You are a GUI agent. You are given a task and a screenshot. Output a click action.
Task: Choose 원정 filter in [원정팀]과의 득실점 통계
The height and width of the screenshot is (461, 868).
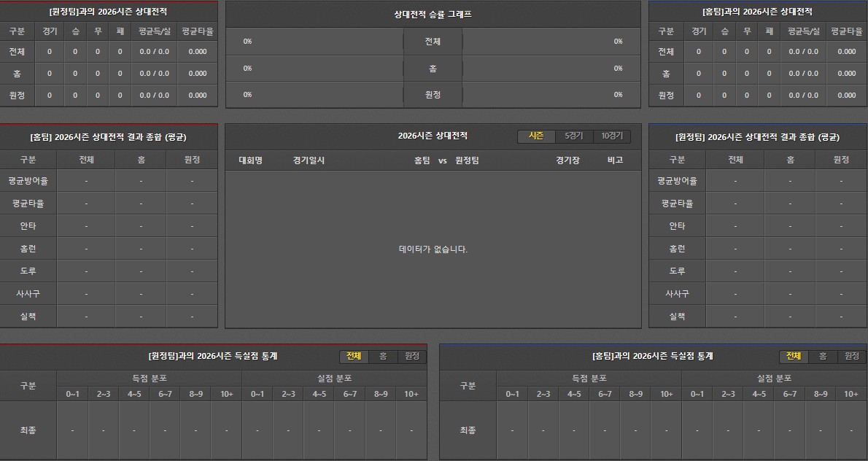coord(412,357)
